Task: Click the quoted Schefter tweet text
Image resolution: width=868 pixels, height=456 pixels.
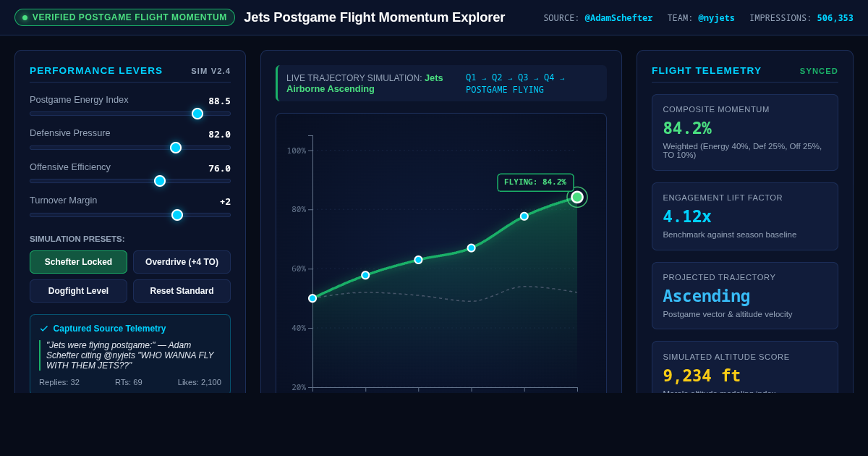Action: pos(130,355)
